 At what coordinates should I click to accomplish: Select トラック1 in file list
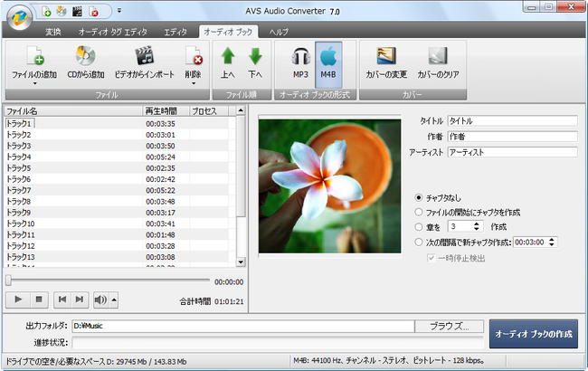coord(19,123)
